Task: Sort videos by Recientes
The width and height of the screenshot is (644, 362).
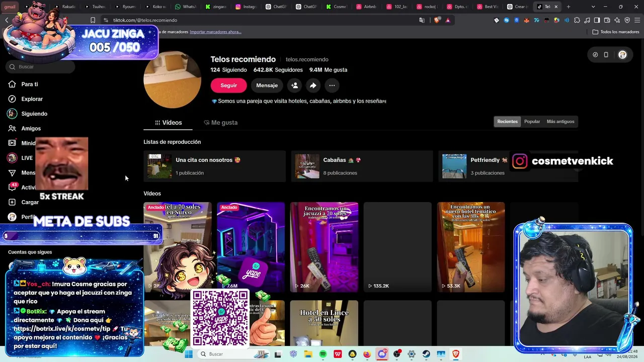Action: pos(507,122)
